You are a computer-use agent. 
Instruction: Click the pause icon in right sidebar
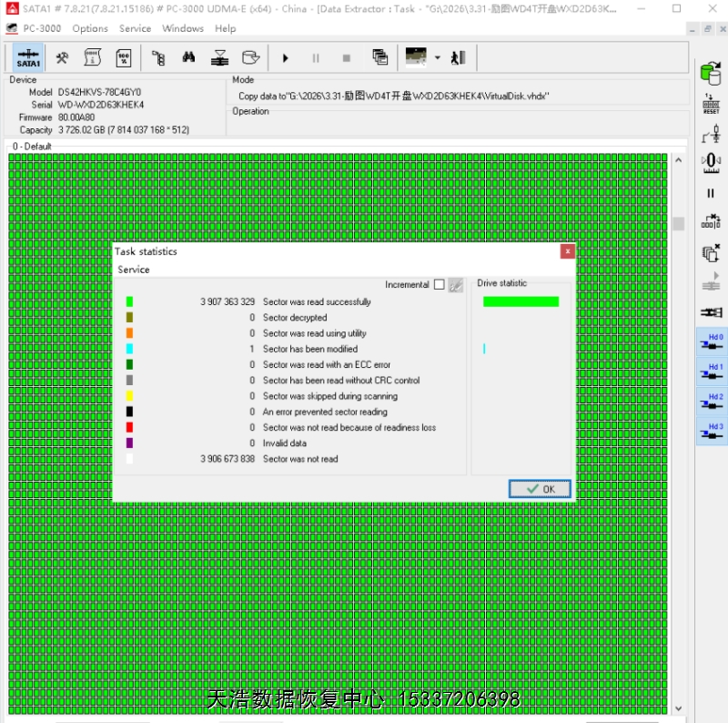[x=711, y=193]
